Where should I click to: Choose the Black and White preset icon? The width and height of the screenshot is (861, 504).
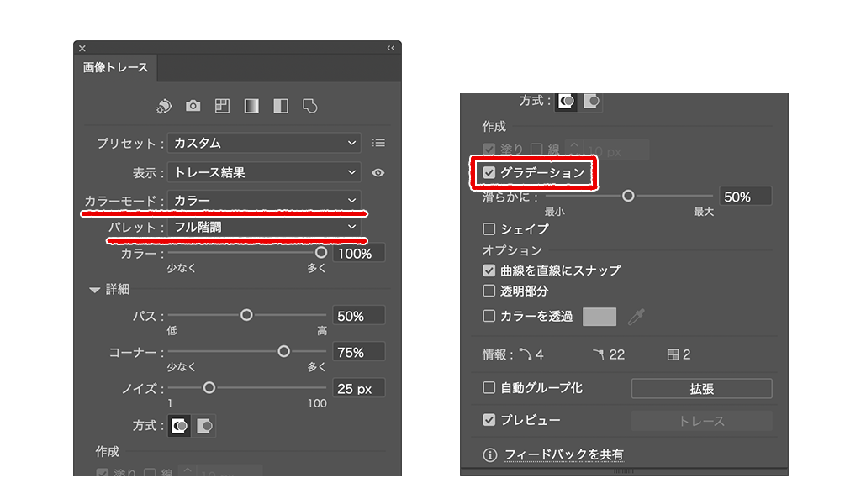281,106
